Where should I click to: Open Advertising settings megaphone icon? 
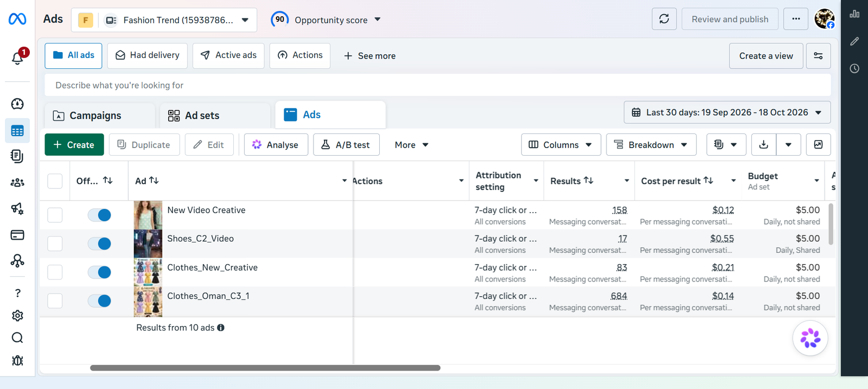coord(17,208)
